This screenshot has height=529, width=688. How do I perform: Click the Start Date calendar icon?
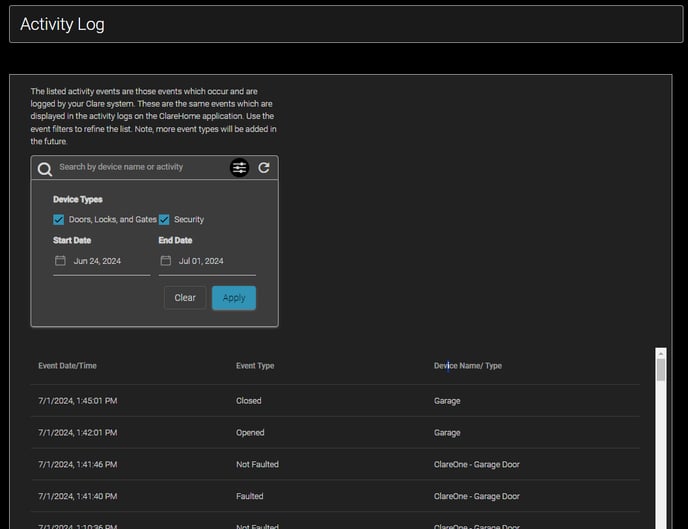coord(60,261)
